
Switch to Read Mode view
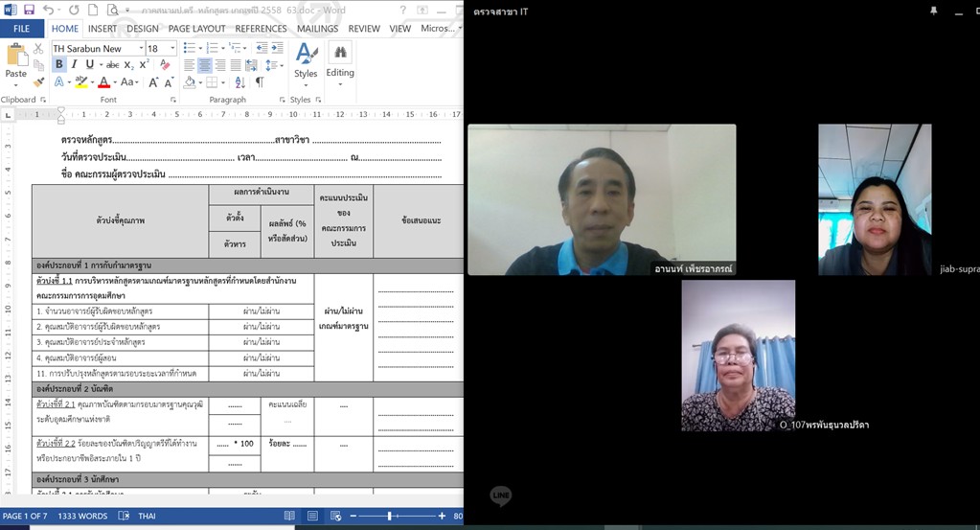click(289, 516)
